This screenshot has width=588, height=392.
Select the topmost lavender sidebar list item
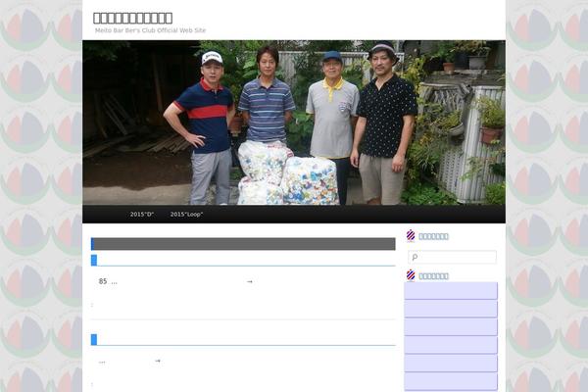click(x=451, y=291)
